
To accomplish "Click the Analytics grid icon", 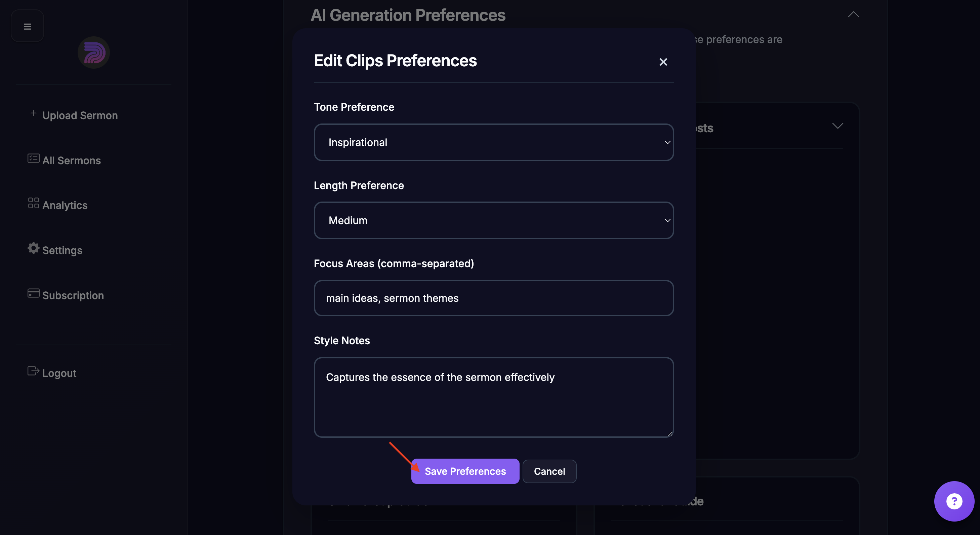I will tap(34, 203).
